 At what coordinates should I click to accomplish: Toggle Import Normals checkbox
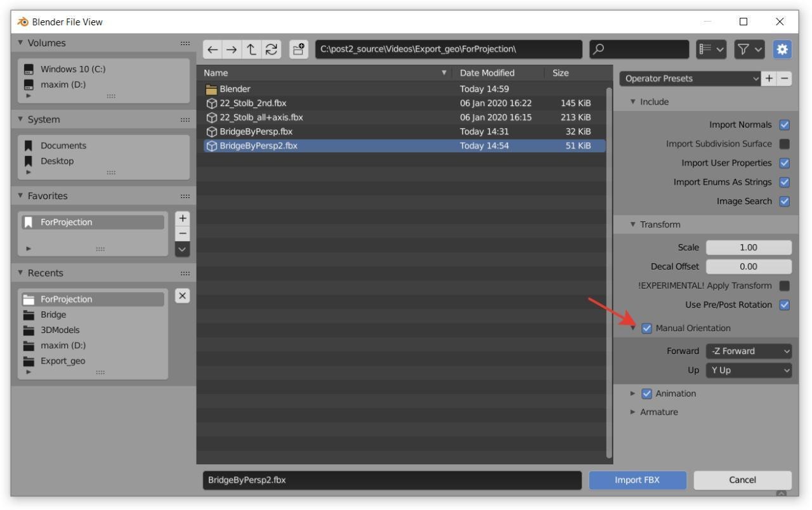[x=785, y=125]
